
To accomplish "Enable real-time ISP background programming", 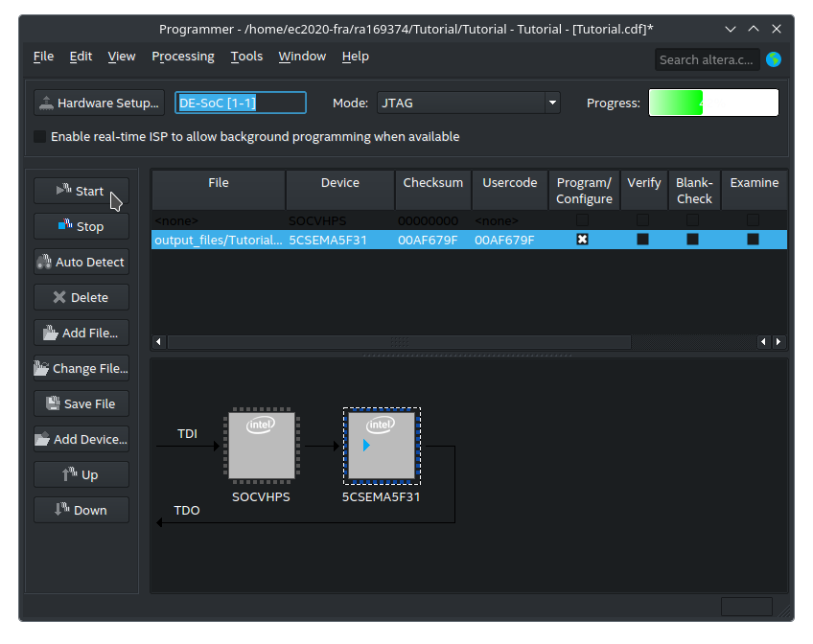I will click(x=40, y=136).
